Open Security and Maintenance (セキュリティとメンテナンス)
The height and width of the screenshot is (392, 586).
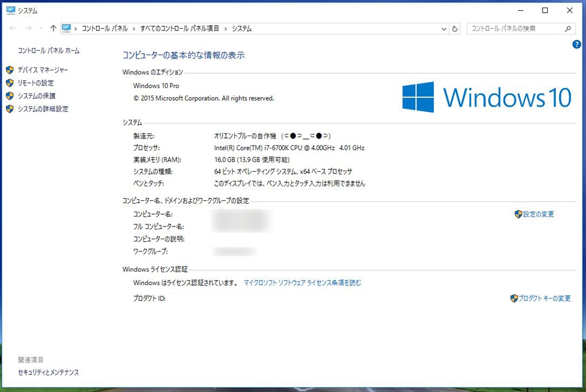click(48, 373)
